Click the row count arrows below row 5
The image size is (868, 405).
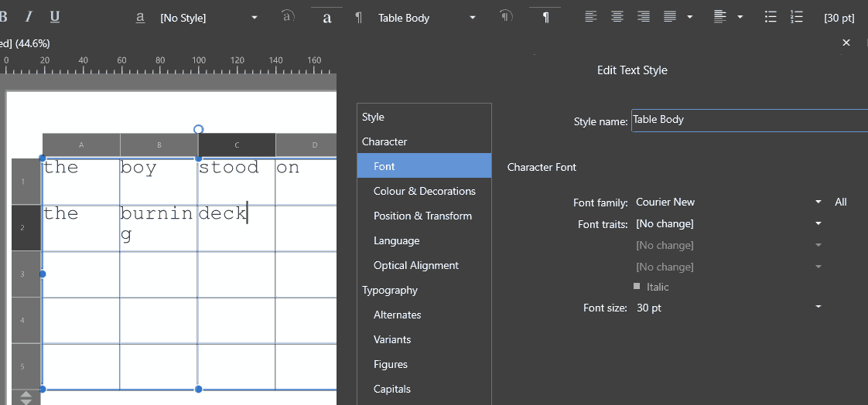(x=26, y=398)
